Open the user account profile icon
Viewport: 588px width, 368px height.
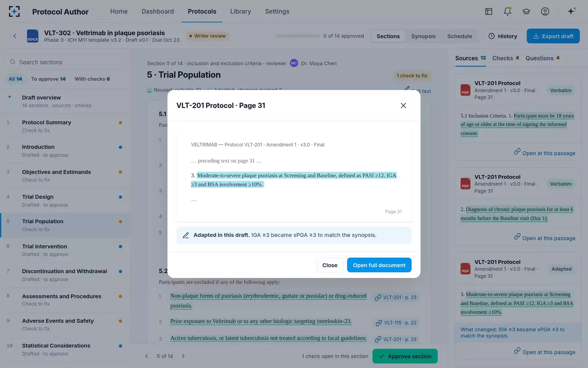(x=545, y=11)
